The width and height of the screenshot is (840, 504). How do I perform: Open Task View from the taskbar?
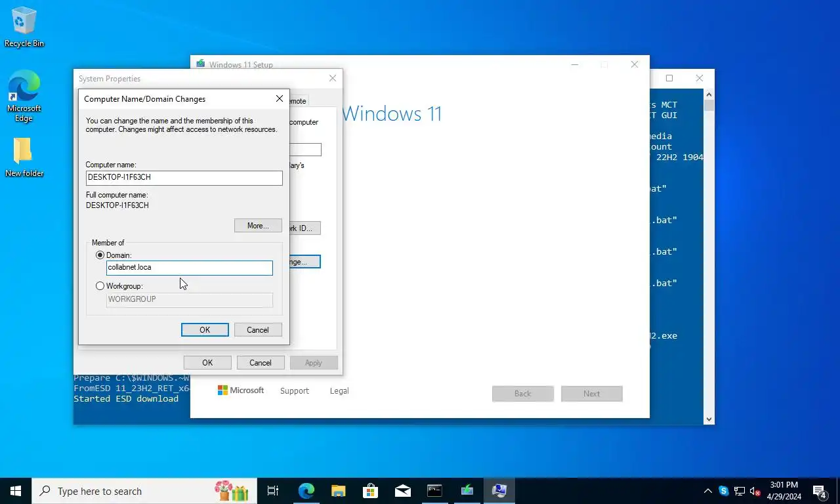click(x=273, y=491)
